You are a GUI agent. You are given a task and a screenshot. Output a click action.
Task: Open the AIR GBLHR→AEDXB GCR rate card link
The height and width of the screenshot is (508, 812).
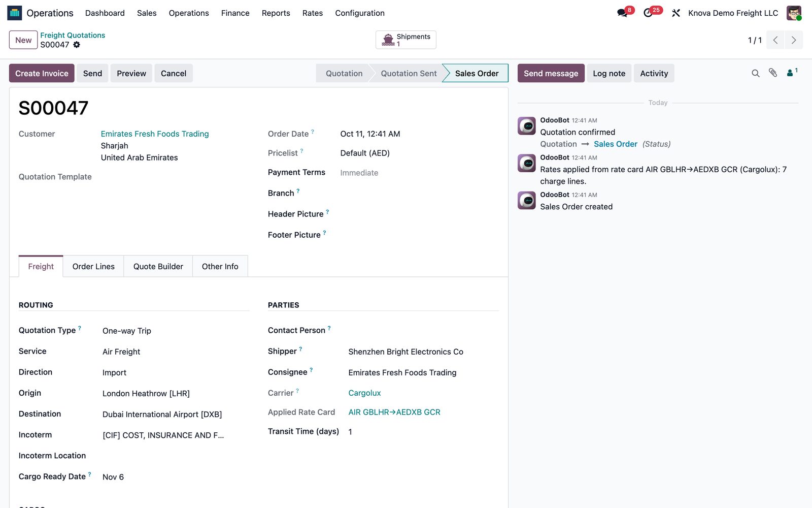point(394,412)
